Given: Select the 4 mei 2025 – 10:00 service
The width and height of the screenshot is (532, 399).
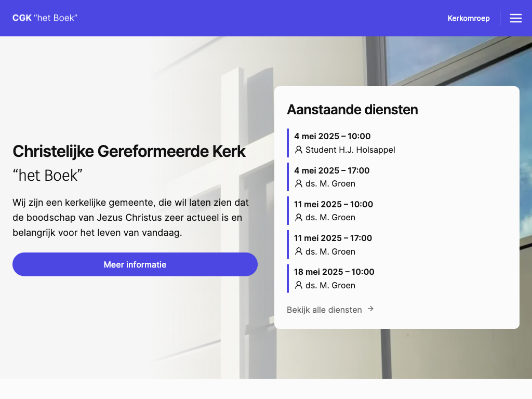Looking at the screenshot, I should pyautogui.click(x=332, y=137).
